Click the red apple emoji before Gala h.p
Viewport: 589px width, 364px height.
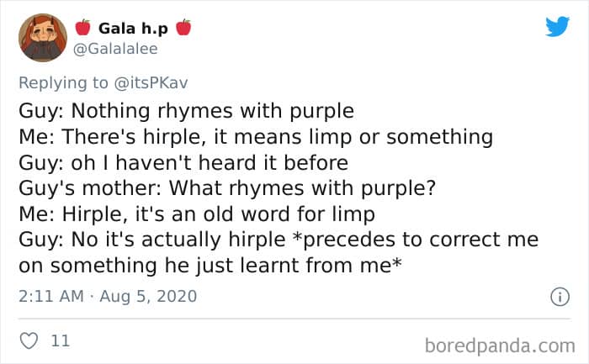[82, 28]
